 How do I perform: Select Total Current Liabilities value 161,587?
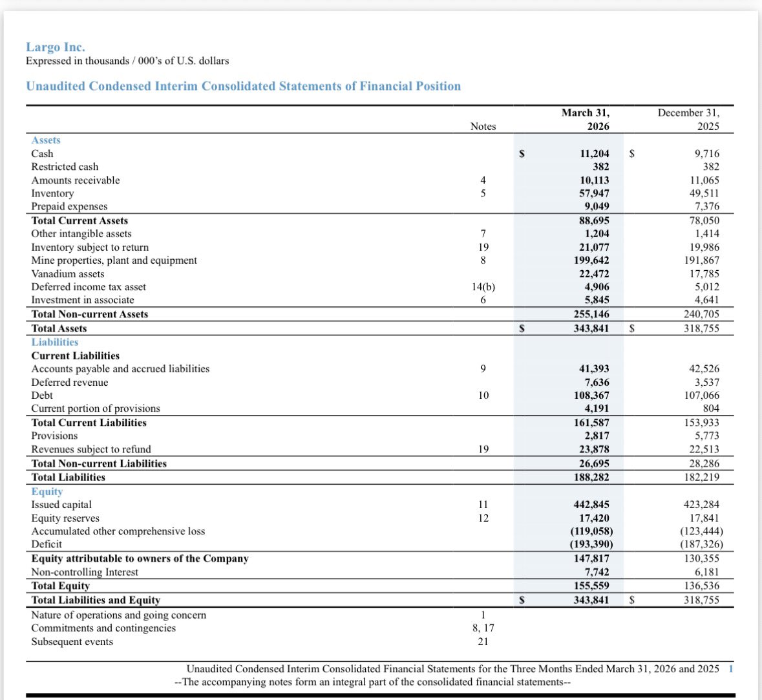click(591, 423)
